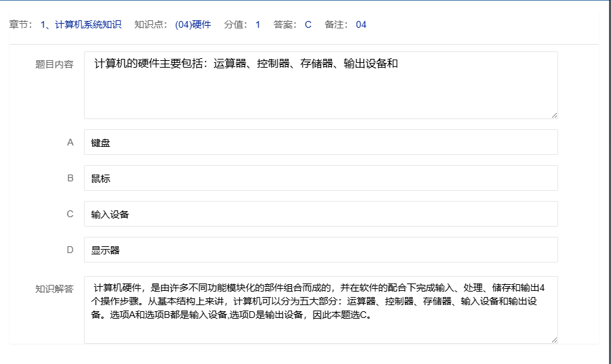The height and width of the screenshot is (364, 611).
Task: Click the score value 1 after 分值
Action: [257, 24]
